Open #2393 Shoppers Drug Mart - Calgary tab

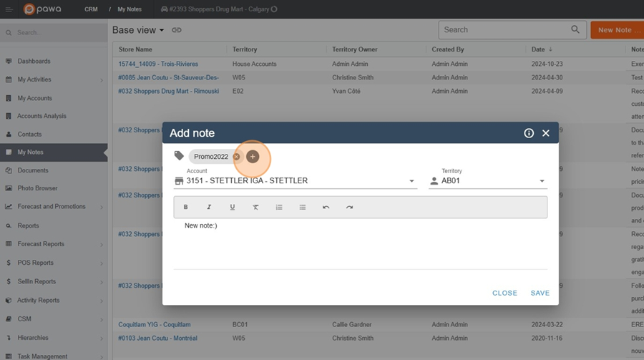coord(218,9)
